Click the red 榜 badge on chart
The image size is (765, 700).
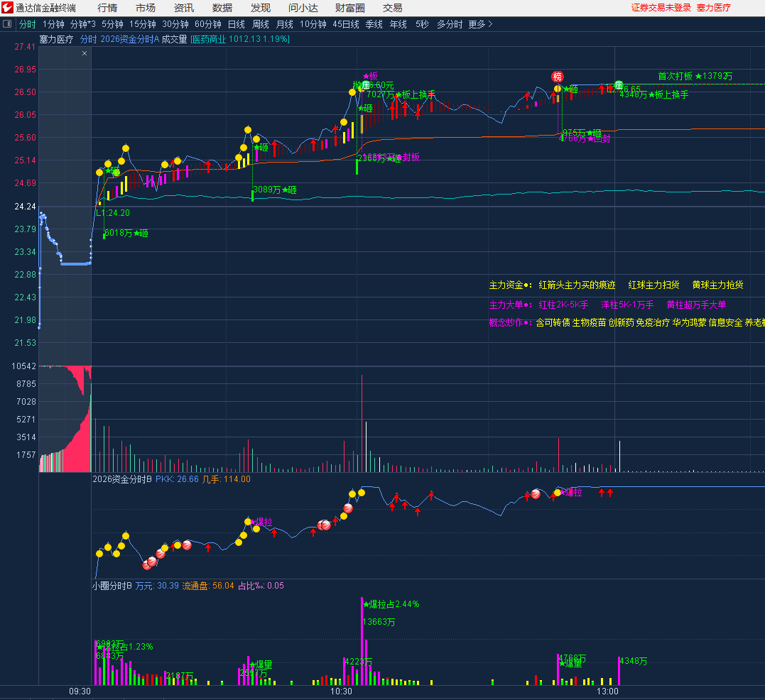coord(558,77)
